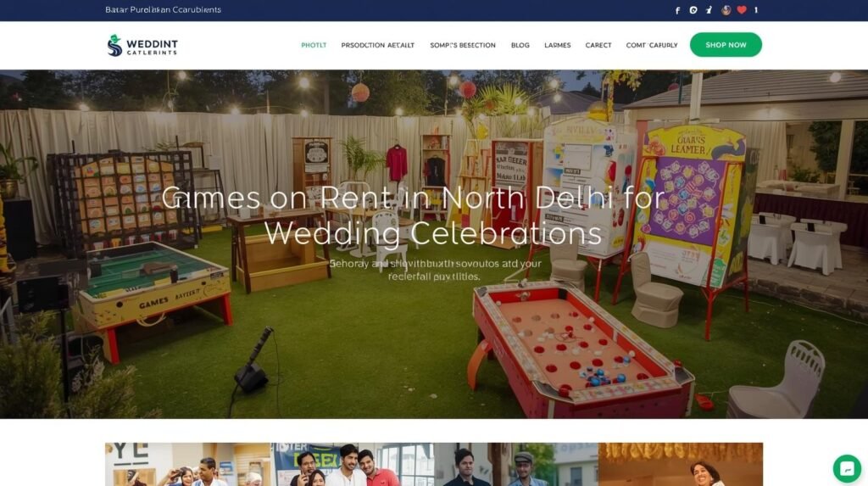Click the white circular social icon
The width and height of the screenshot is (868, 486).
coord(693,10)
